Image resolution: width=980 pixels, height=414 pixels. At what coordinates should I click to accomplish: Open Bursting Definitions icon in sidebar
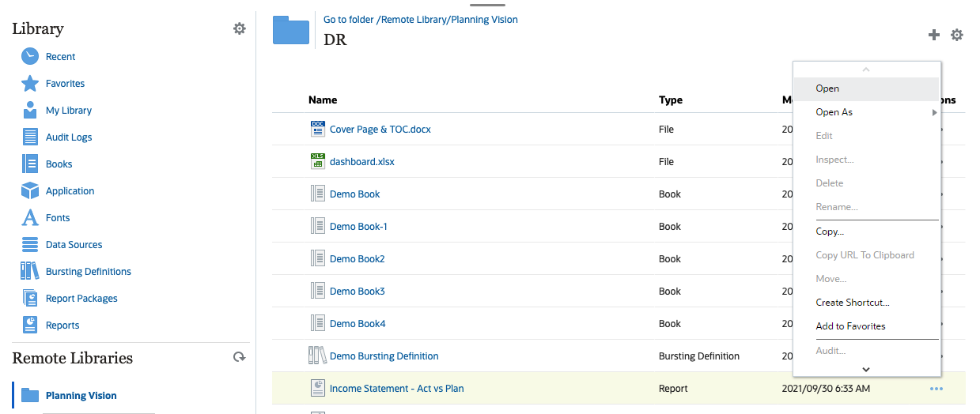30,272
